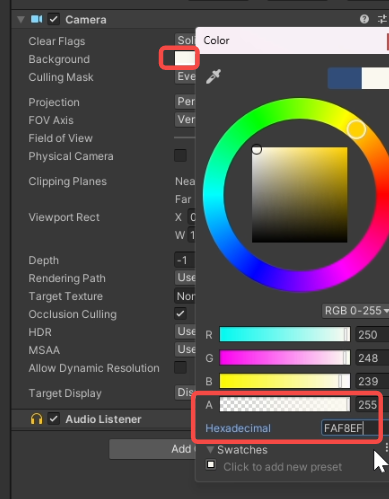389x499 pixels.
Task: Click the Target Texture object field
Action: coord(185,296)
